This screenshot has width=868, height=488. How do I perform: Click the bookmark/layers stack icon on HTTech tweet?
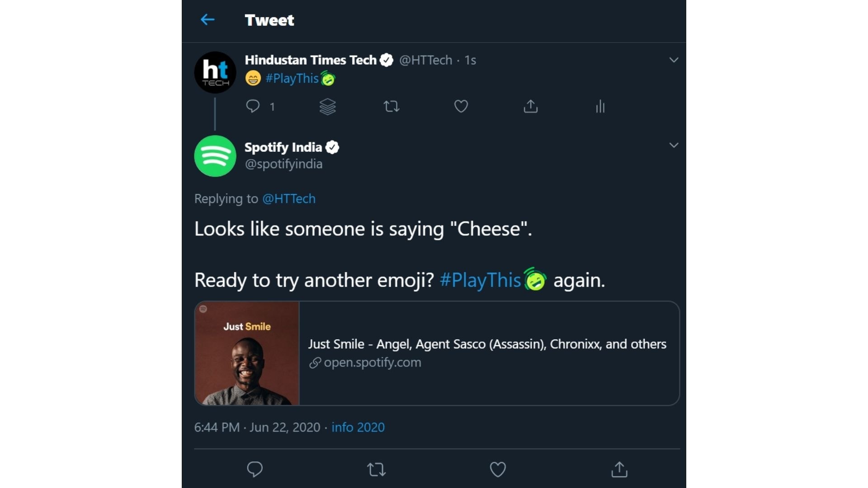[x=327, y=107]
